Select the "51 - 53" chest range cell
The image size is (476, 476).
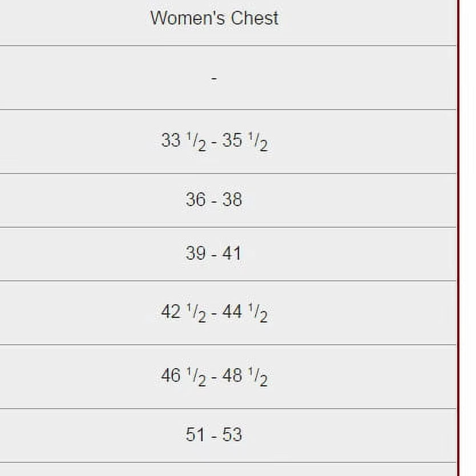[x=214, y=435]
